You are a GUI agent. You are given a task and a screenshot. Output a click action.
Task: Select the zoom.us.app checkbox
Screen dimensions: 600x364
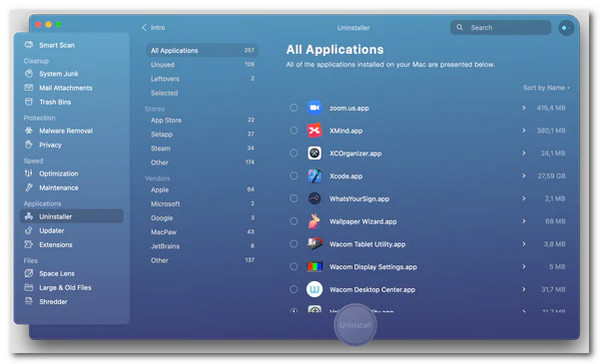click(293, 108)
